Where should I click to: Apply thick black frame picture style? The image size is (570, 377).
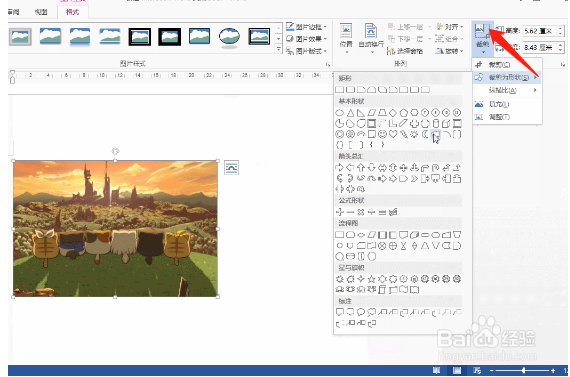(169, 36)
